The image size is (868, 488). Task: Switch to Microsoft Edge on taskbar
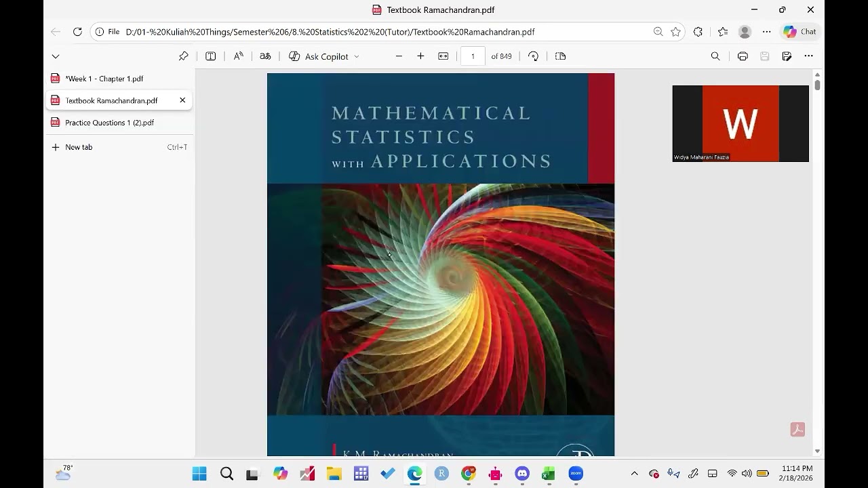[414, 474]
